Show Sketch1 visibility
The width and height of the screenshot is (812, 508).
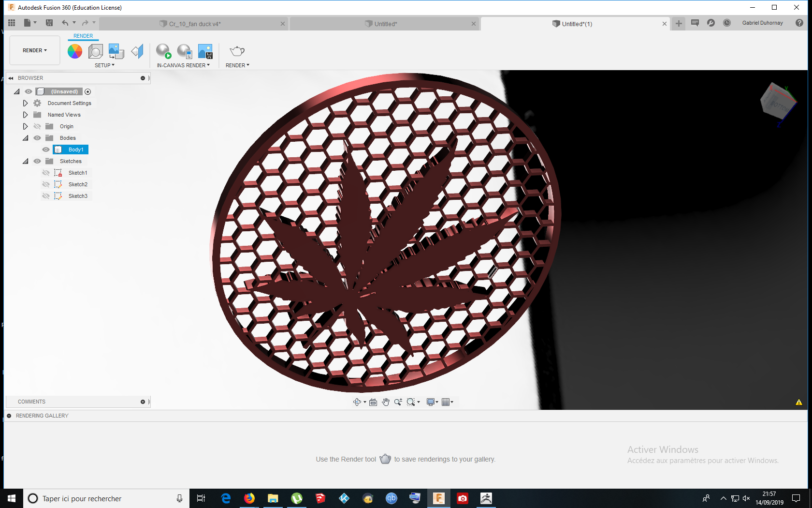(x=45, y=173)
